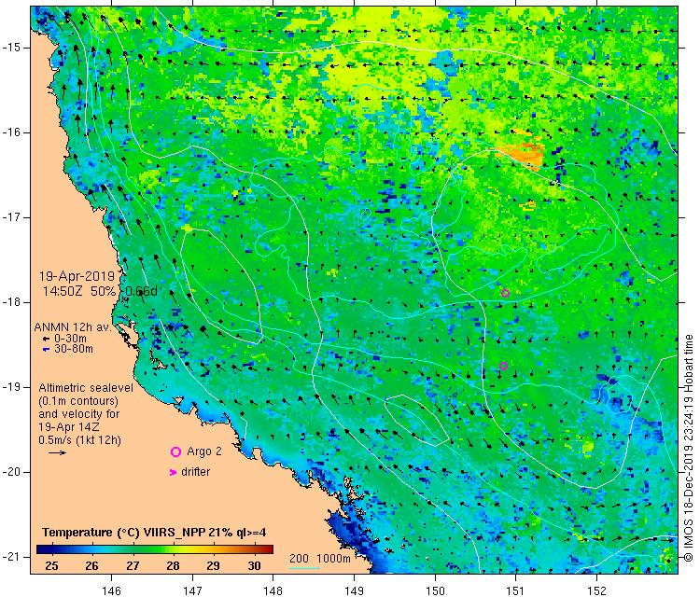Click the color bar label 27
Viewport: 700px width, 597px height.
(x=133, y=566)
